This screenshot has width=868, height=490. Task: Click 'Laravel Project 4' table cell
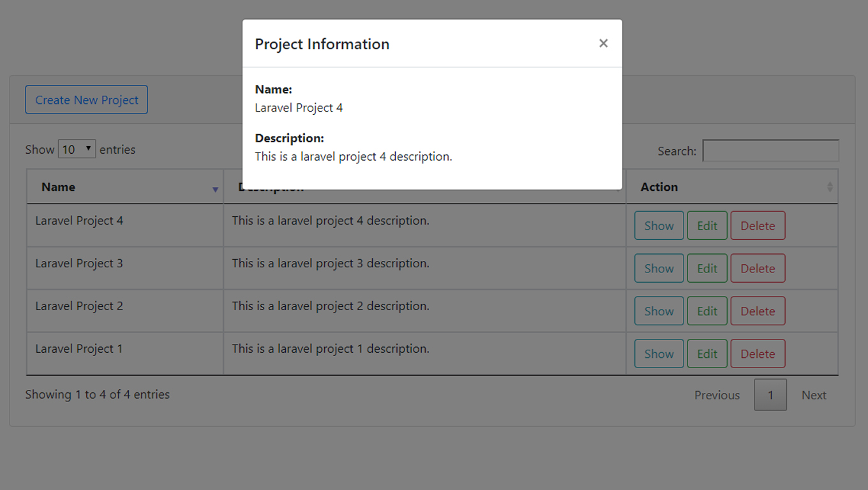(125, 226)
